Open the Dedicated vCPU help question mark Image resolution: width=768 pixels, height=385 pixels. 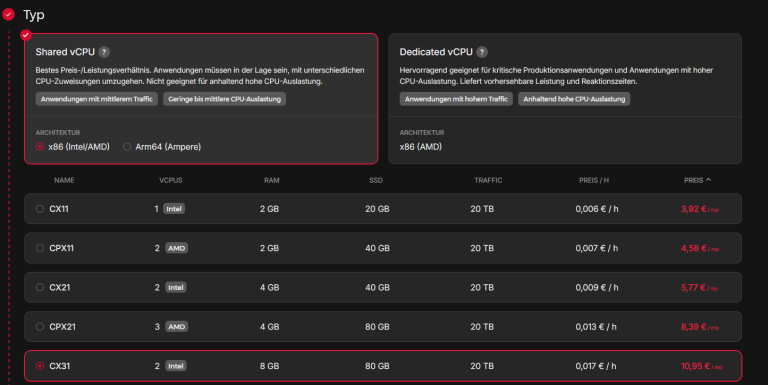[482, 52]
